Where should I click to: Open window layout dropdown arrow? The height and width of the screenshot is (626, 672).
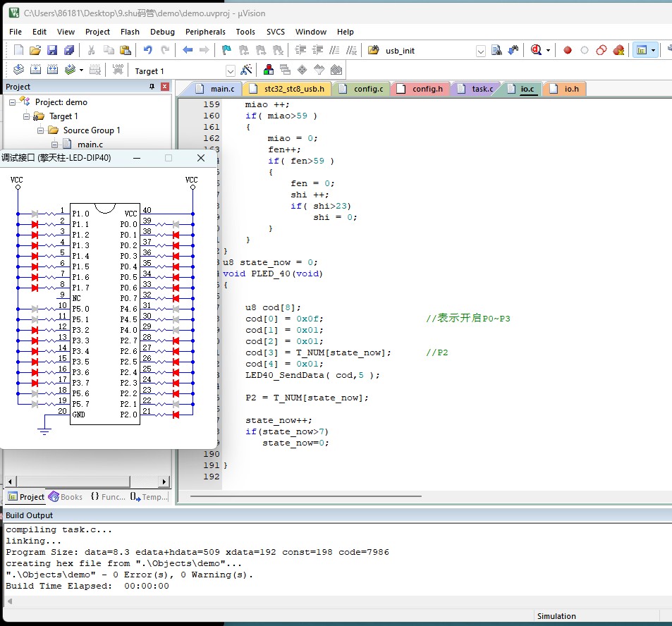(653, 51)
